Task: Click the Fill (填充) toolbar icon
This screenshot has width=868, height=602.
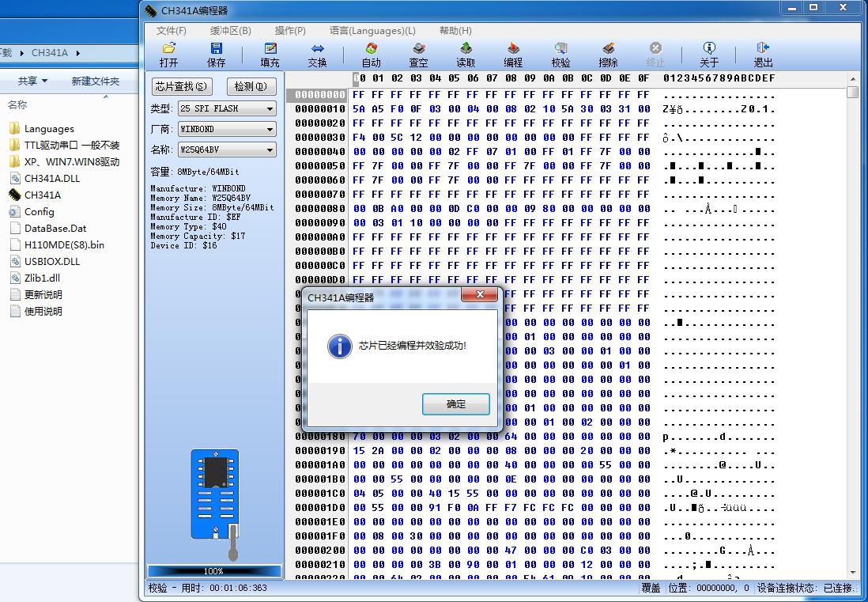Action: (270, 49)
